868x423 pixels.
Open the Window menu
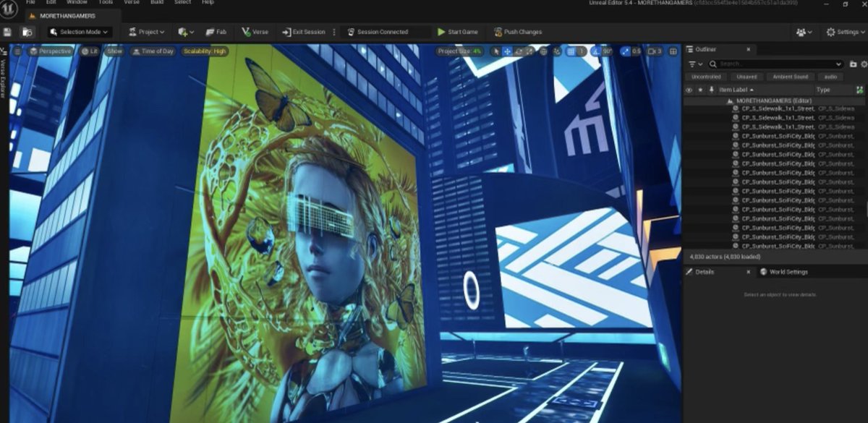pyautogui.click(x=77, y=2)
